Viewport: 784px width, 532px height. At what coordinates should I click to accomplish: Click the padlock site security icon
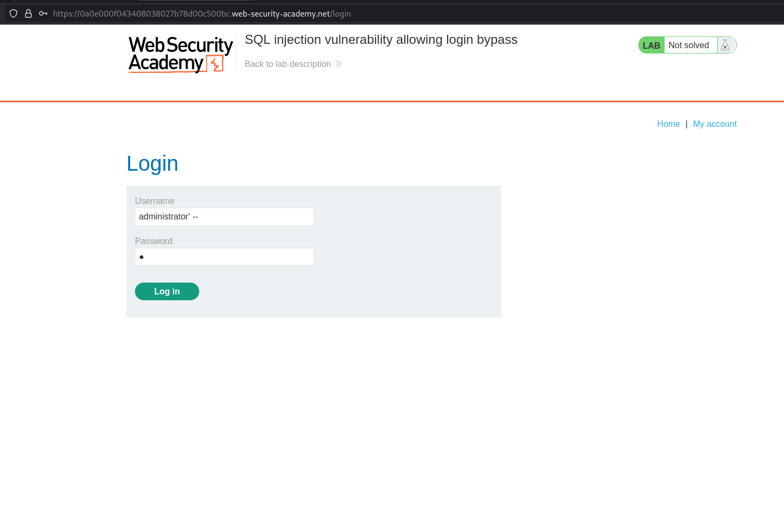click(28, 13)
